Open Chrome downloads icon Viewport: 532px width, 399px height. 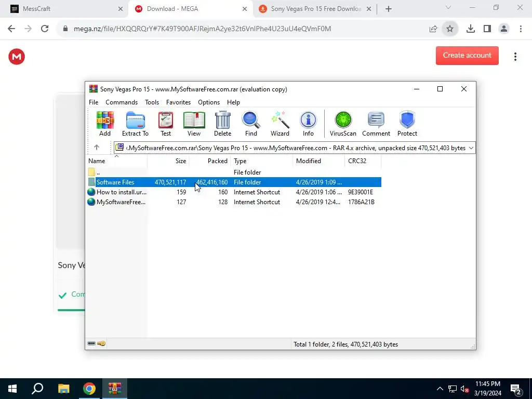(x=470, y=29)
